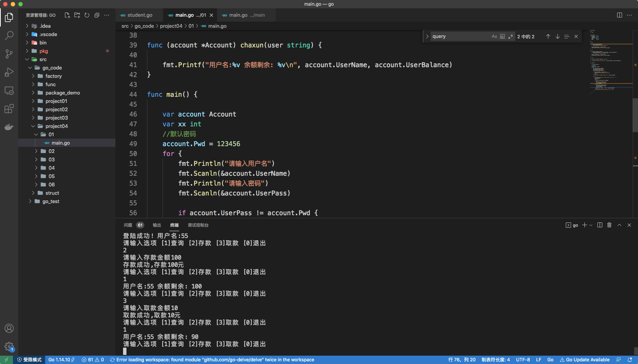
Task: Expand the project03 folder
Action: [56, 118]
